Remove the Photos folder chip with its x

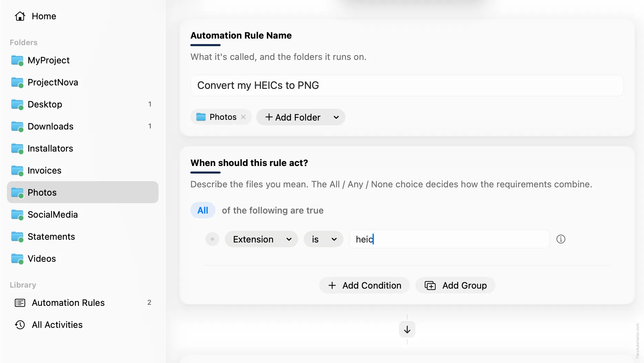pos(243,117)
